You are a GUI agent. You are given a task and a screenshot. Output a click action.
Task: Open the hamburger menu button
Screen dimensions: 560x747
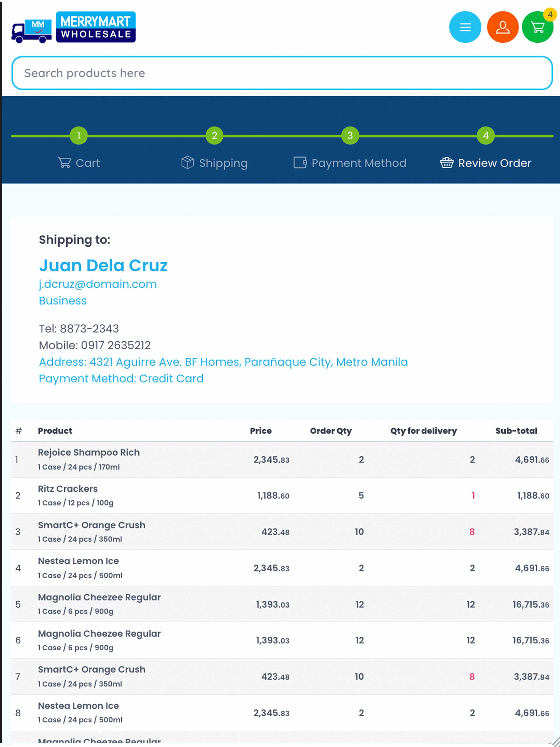[465, 27]
